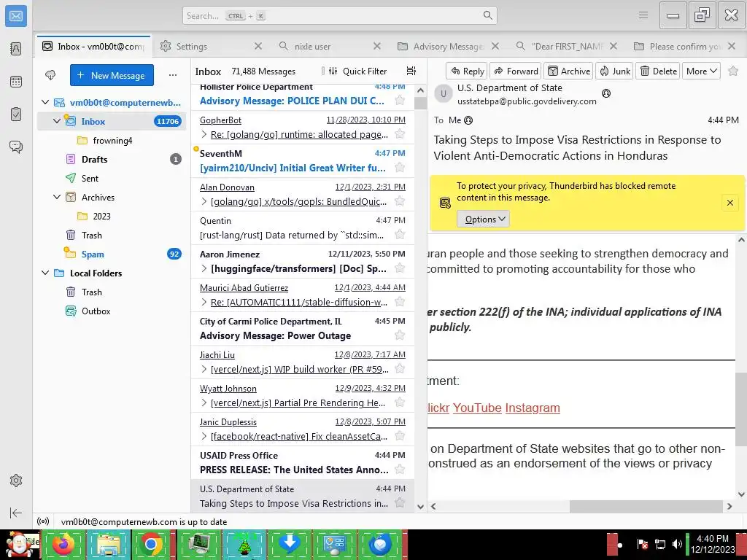Collapse the spaces toolbar arrow
This screenshot has width=747, height=560.
point(16,513)
